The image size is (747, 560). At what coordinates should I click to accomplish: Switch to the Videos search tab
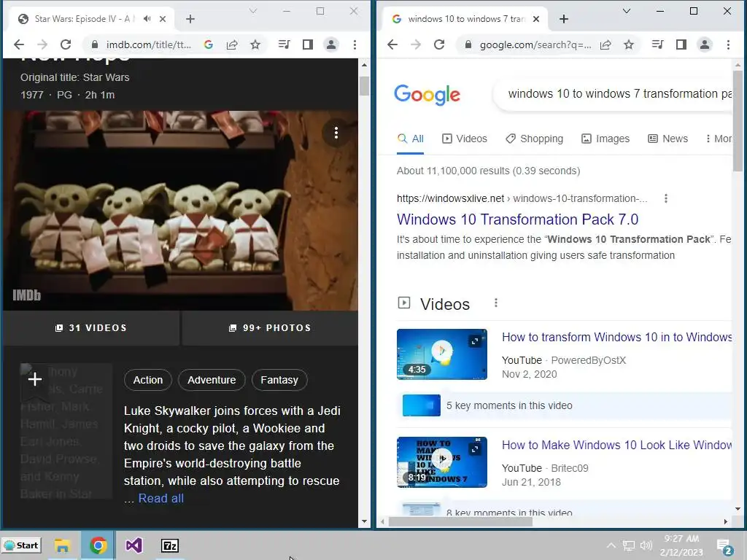465,139
